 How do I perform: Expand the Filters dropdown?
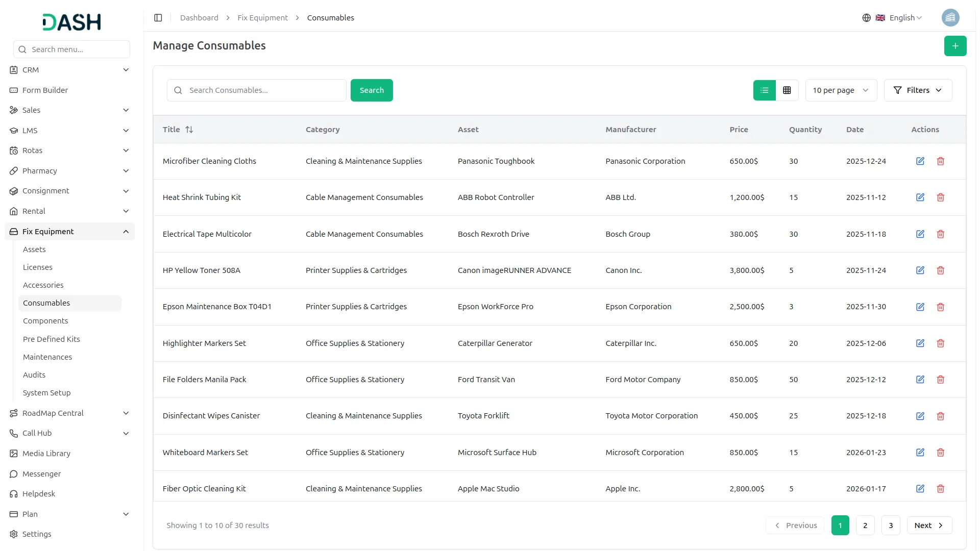pyautogui.click(x=917, y=90)
